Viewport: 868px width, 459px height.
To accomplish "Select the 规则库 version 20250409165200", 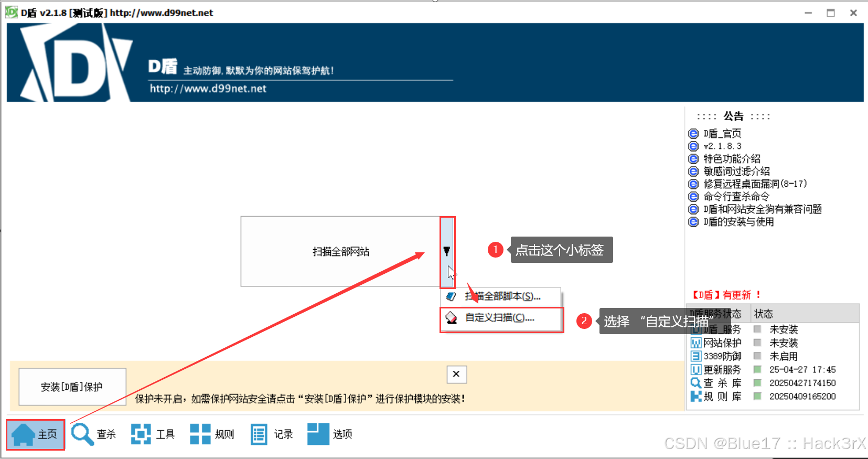I will coord(802,397).
